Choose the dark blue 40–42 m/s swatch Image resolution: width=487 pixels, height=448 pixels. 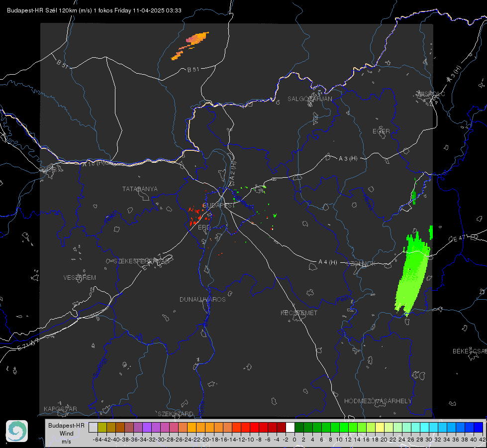coord(479,427)
